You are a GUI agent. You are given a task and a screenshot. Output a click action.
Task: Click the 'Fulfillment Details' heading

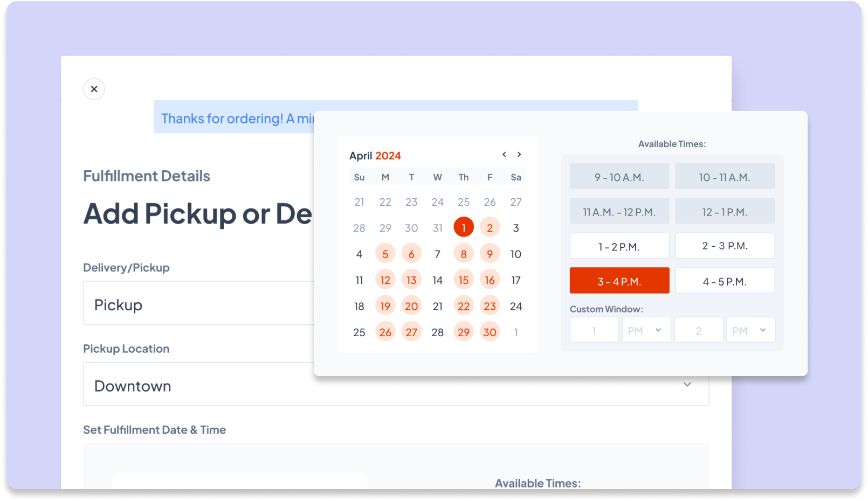point(147,176)
